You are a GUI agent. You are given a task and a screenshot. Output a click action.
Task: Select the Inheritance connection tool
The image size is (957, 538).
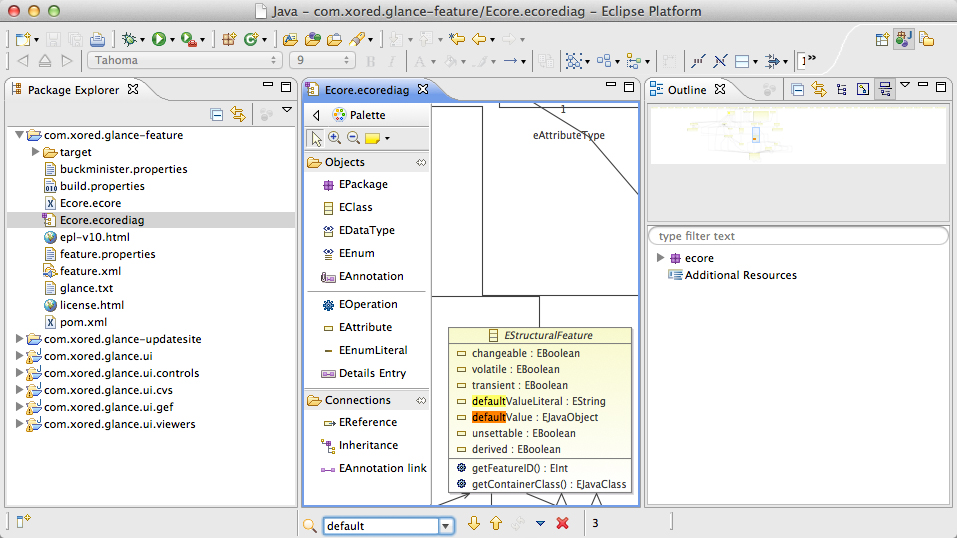click(x=367, y=445)
